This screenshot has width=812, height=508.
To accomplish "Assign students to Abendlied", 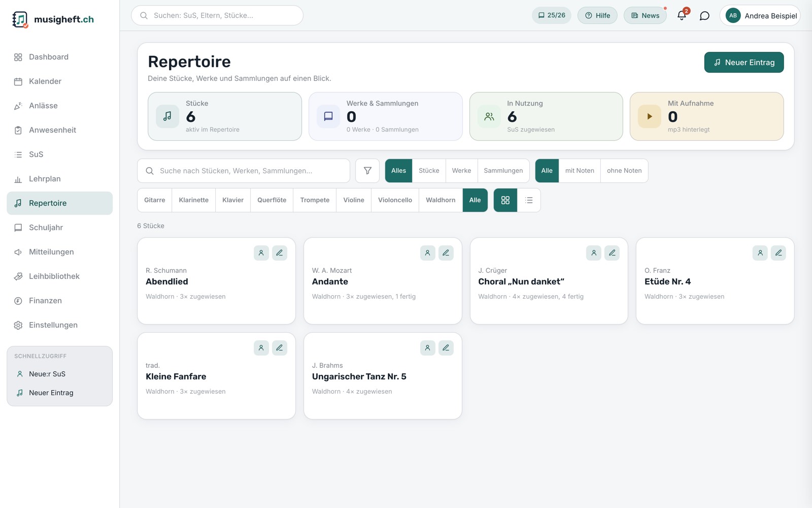I will [x=261, y=252].
